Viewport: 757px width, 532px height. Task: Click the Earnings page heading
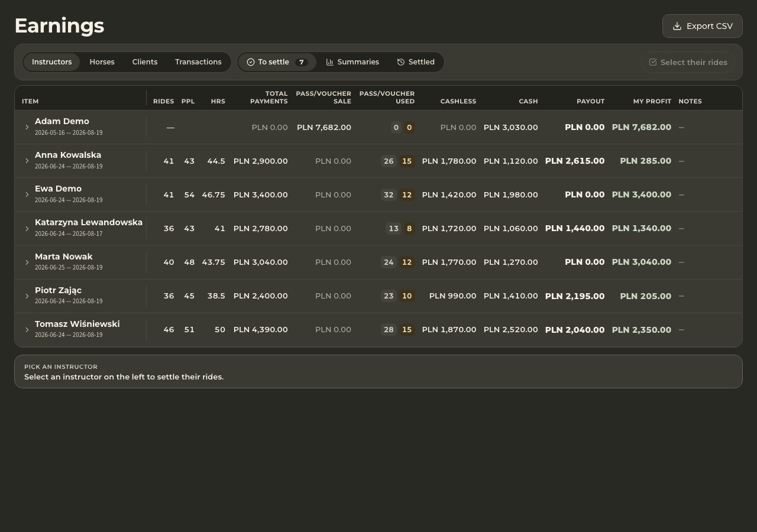(x=59, y=25)
